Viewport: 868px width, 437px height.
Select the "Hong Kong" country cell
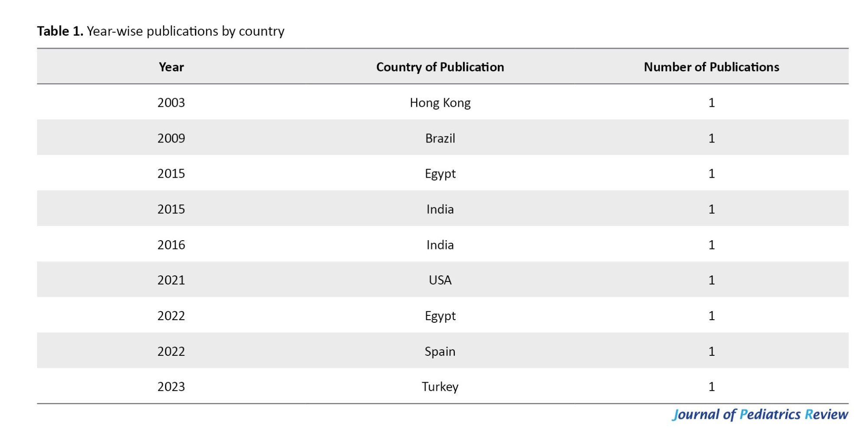pos(440,103)
